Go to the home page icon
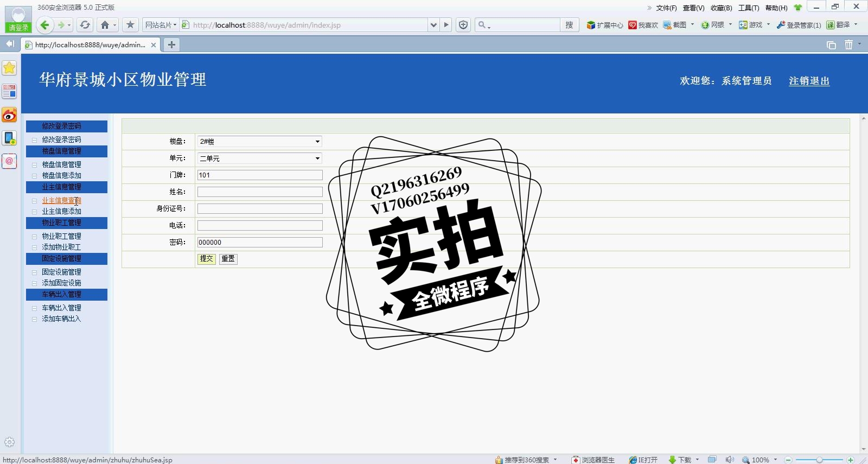This screenshot has width=868, height=464. click(x=105, y=25)
